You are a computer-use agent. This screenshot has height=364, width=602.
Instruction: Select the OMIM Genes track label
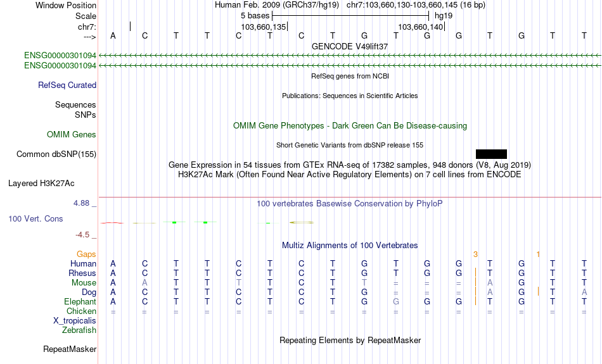(72, 135)
